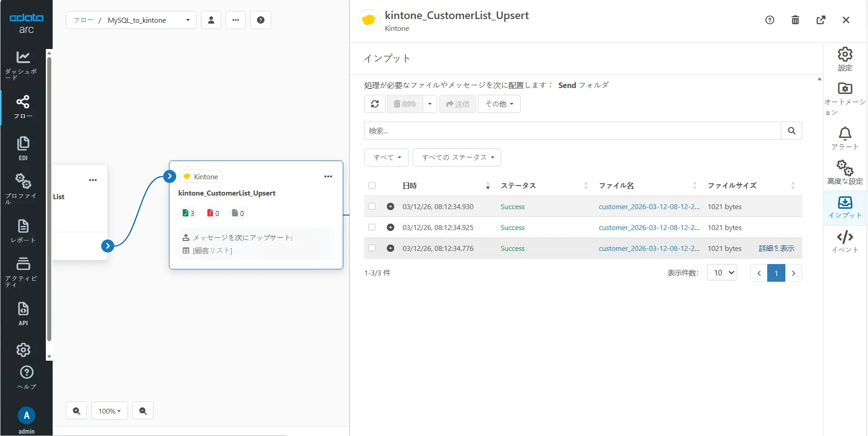The height and width of the screenshot is (436, 868).
Task: Check the row for file timestamped 08:12:34.930
Action: coord(371,206)
